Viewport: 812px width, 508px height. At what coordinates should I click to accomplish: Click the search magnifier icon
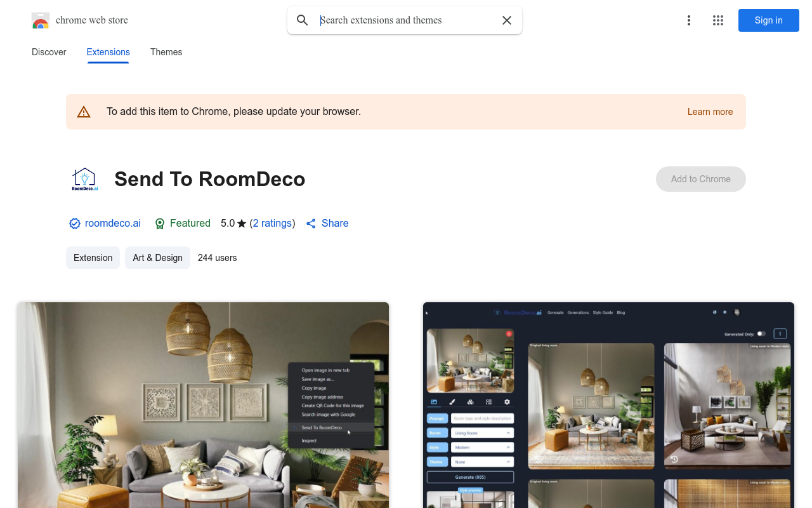303,20
